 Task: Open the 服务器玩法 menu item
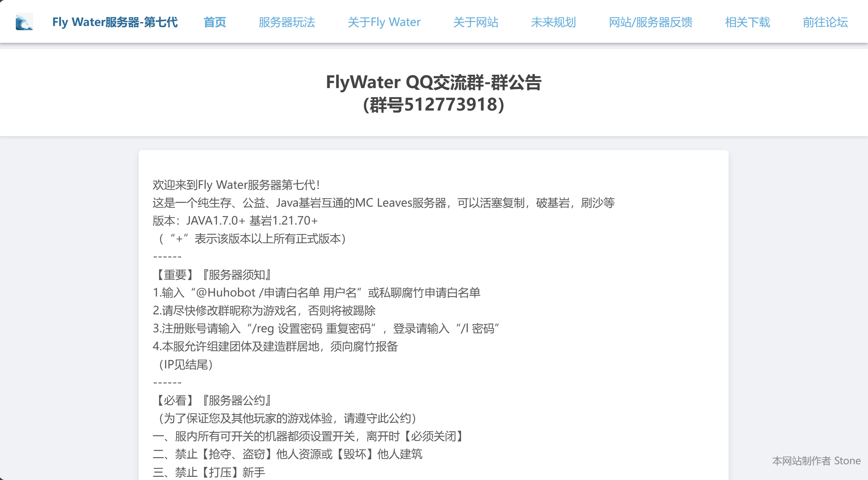pos(287,22)
